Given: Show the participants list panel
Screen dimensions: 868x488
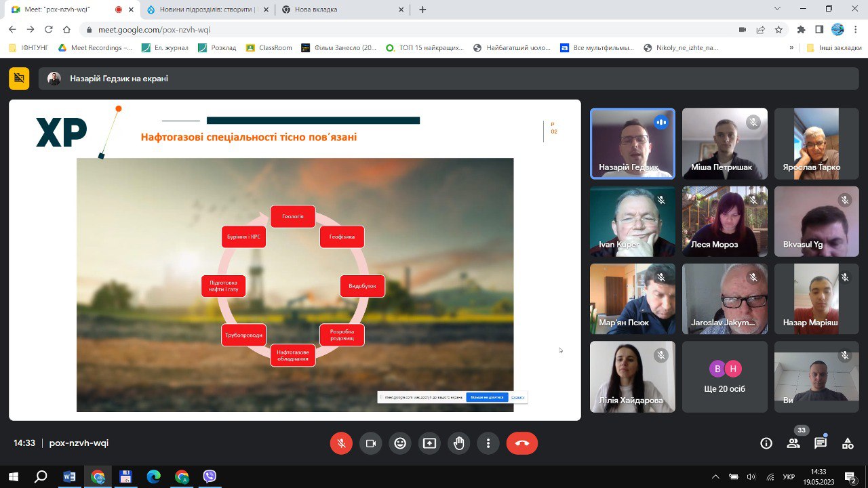Looking at the screenshot, I should tap(793, 443).
